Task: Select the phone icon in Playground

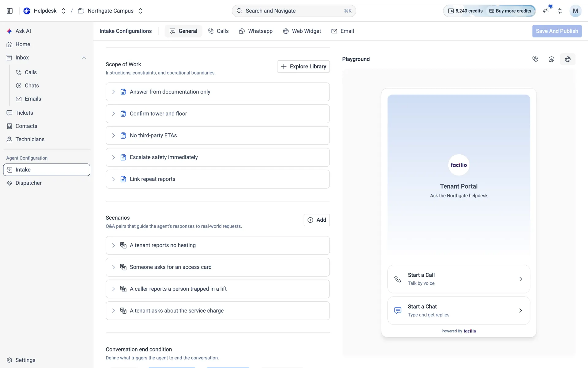Action: [535, 59]
